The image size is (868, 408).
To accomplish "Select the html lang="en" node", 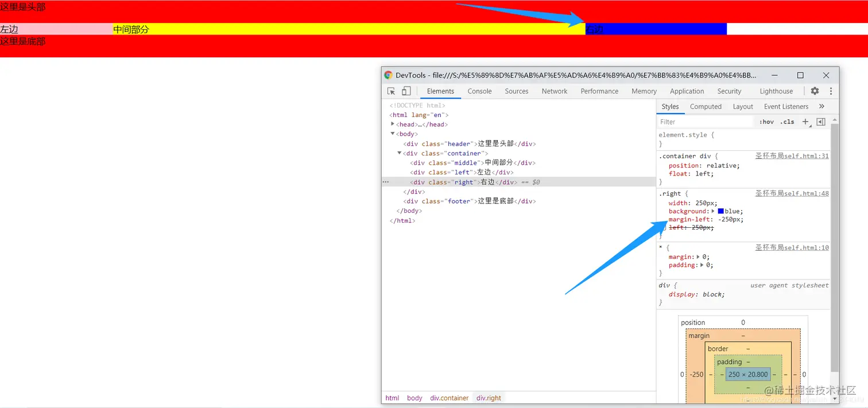I will pos(418,115).
